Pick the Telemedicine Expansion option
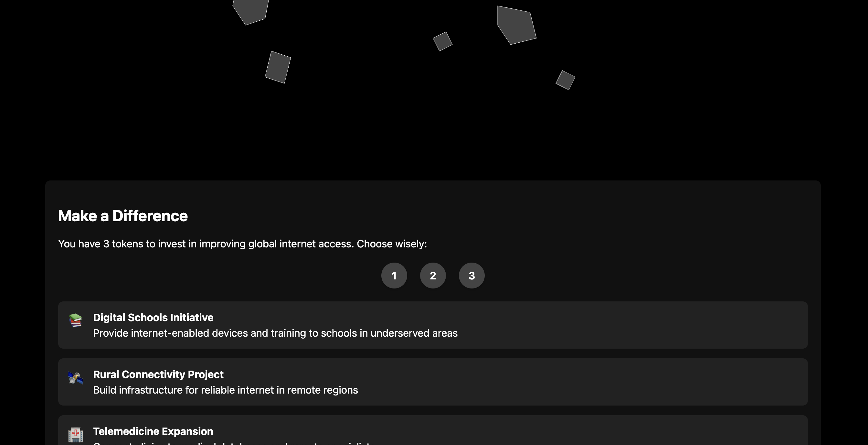Image resolution: width=868 pixels, height=445 pixels. pyautogui.click(x=433, y=430)
